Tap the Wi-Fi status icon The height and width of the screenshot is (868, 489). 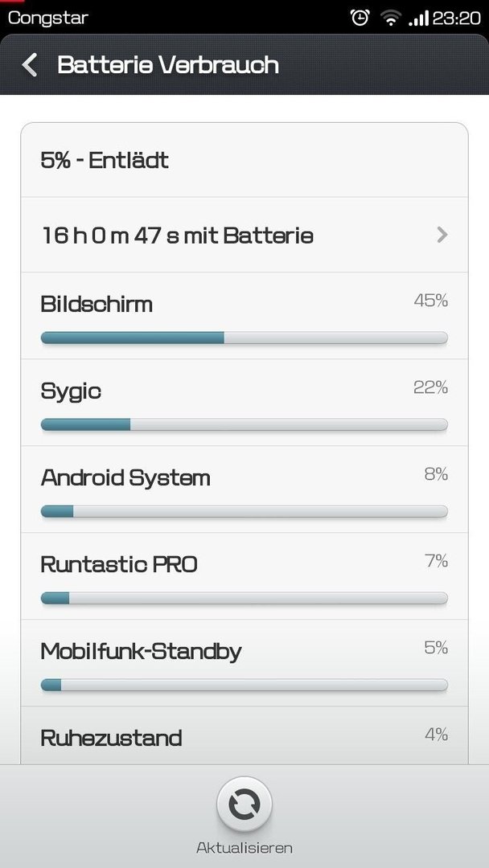[x=390, y=18]
